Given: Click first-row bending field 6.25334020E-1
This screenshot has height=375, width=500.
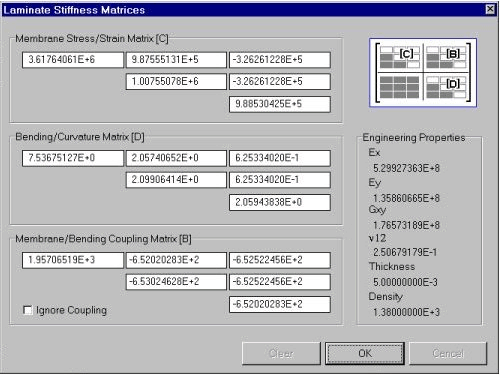Looking at the screenshot, I should pyautogui.click(x=280, y=158).
